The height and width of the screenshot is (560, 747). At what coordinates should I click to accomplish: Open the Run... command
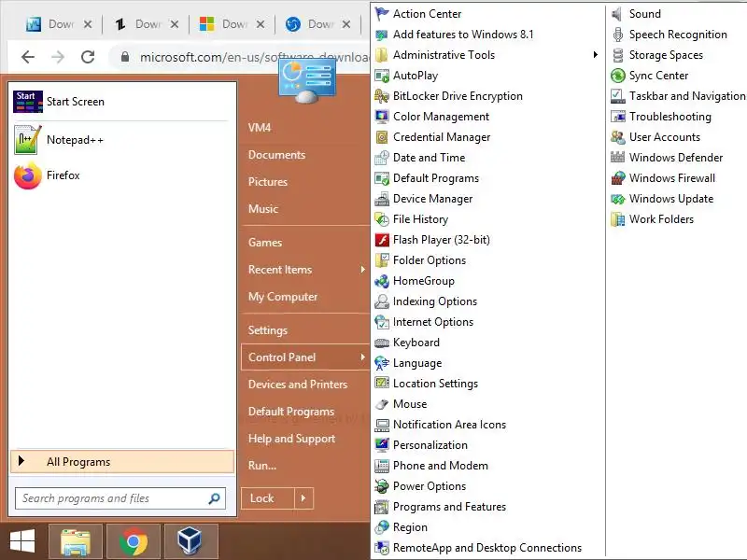[262, 466]
